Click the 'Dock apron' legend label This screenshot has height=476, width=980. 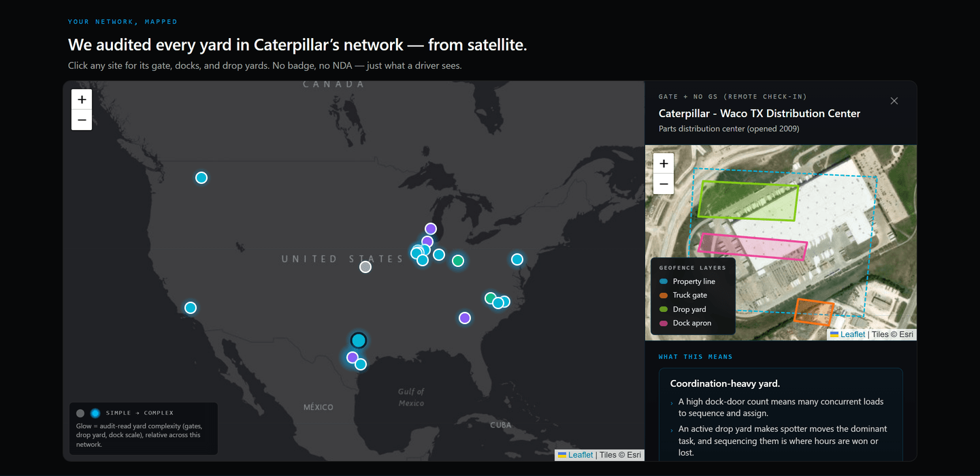692,323
